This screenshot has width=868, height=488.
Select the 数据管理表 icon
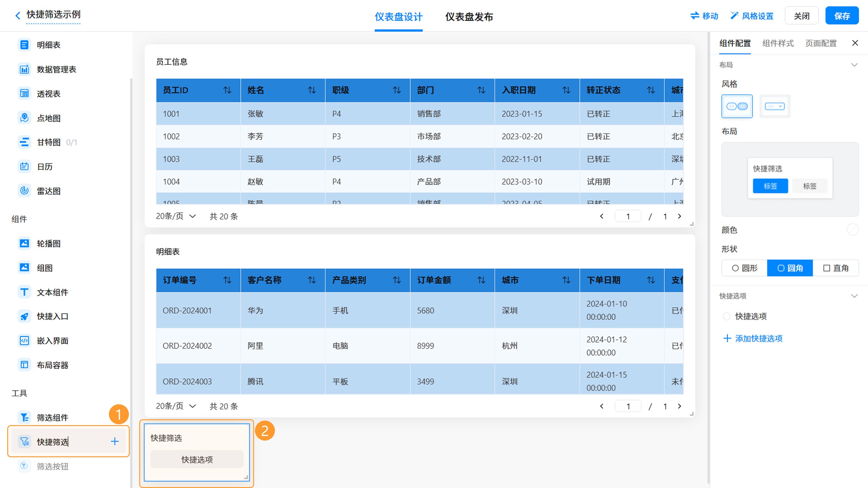point(24,69)
